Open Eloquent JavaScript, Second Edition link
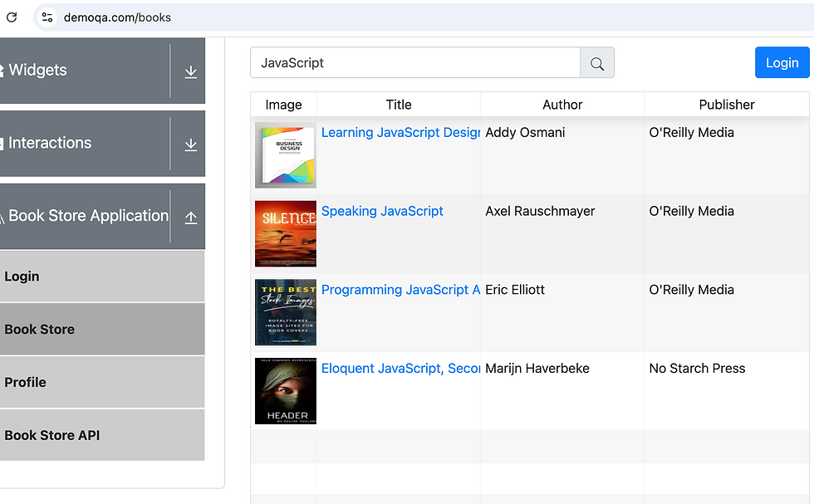 [400, 369]
